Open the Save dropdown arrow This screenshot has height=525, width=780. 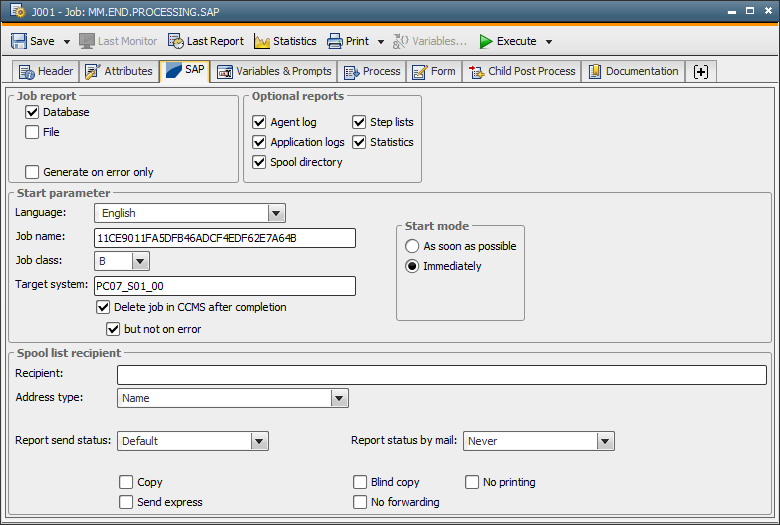(x=67, y=42)
